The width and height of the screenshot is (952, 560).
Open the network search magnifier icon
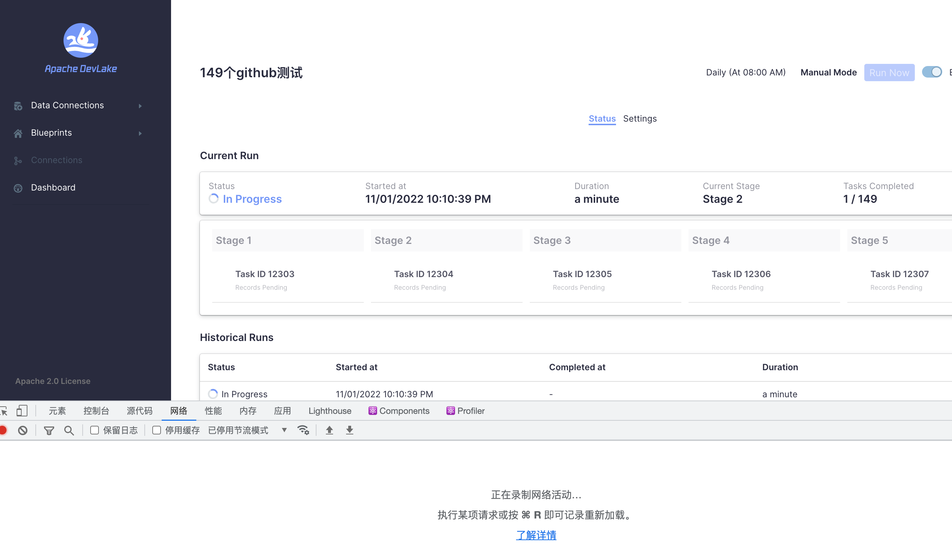click(69, 430)
